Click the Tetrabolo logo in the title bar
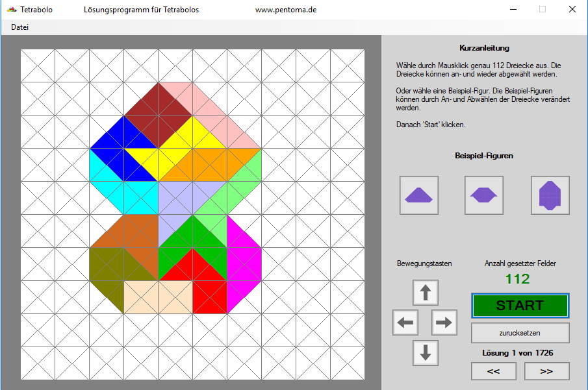 10,9
